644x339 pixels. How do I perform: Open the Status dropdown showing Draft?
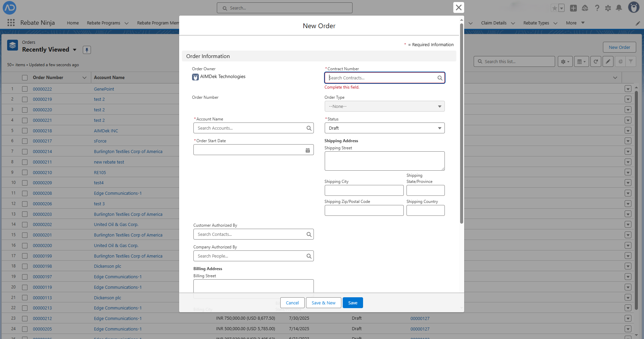pyautogui.click(x=384, y=128)
